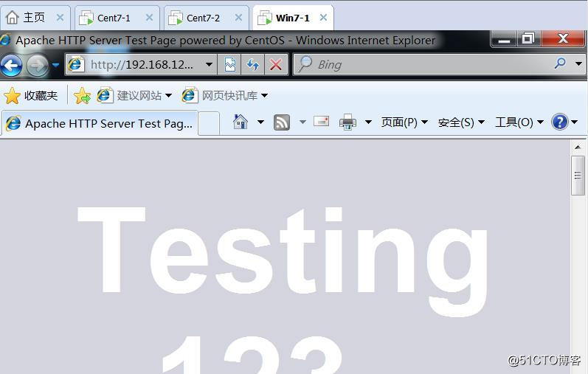Go to home page via house icon
The width and height of the screenshot is (588, 374).
[241, 122]
